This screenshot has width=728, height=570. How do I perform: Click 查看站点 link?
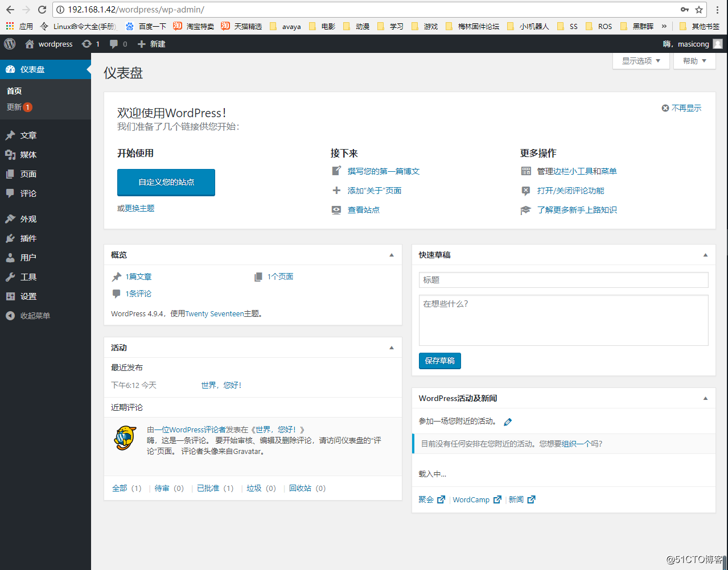364,210
